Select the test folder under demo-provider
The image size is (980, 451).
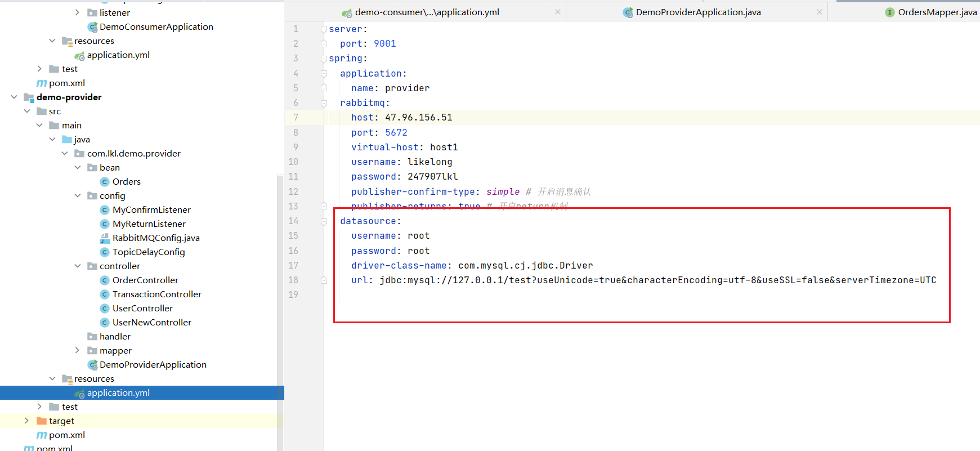pyautogui.click(x=70, y=407)
